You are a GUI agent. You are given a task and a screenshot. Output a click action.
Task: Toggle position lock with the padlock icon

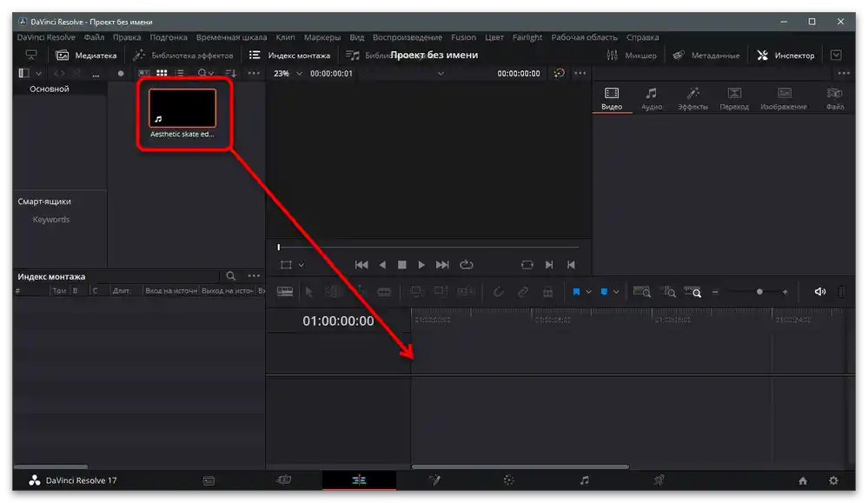coord(547,292)
